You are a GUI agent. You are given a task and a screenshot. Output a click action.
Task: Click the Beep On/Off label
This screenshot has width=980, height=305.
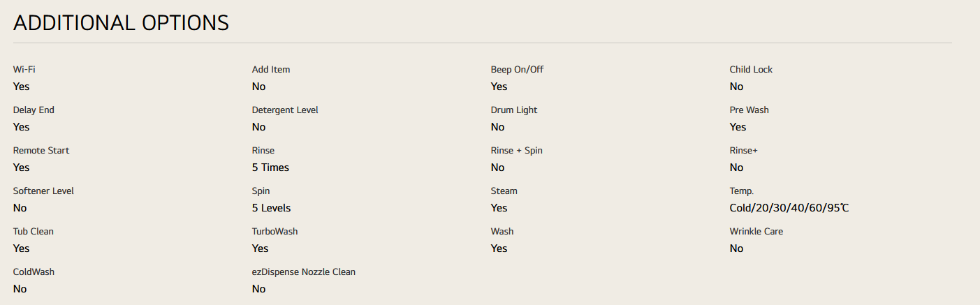point(517,70)
